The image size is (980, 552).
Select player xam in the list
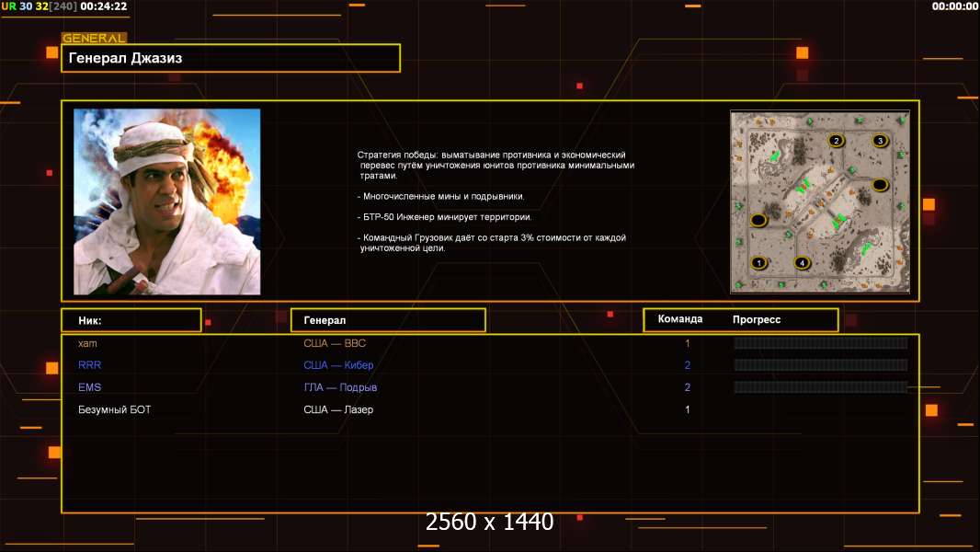click(87, 343)
